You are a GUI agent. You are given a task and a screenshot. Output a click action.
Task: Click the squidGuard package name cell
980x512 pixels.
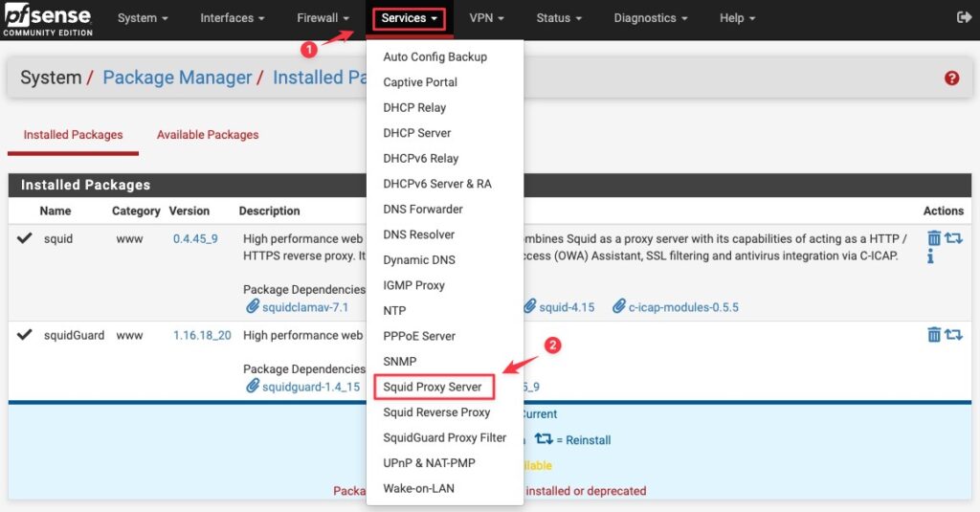point(74,335)
